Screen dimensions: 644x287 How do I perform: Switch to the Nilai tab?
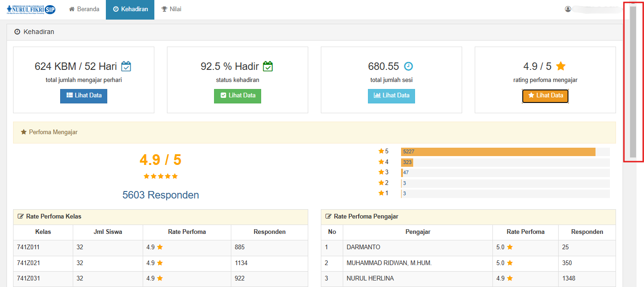(x=171, y=9)
